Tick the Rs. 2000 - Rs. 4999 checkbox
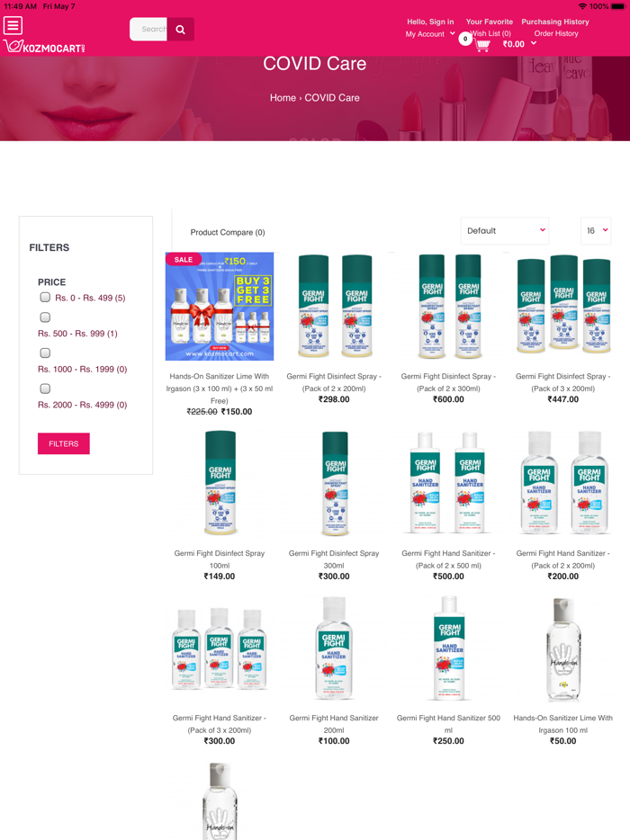630x840 pixels. point(45,389)
